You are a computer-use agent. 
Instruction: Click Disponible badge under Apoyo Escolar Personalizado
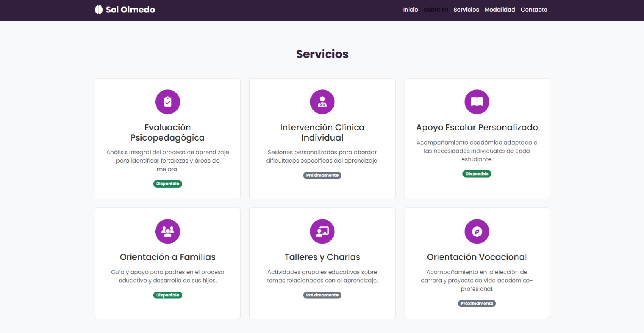pos(477,174)
